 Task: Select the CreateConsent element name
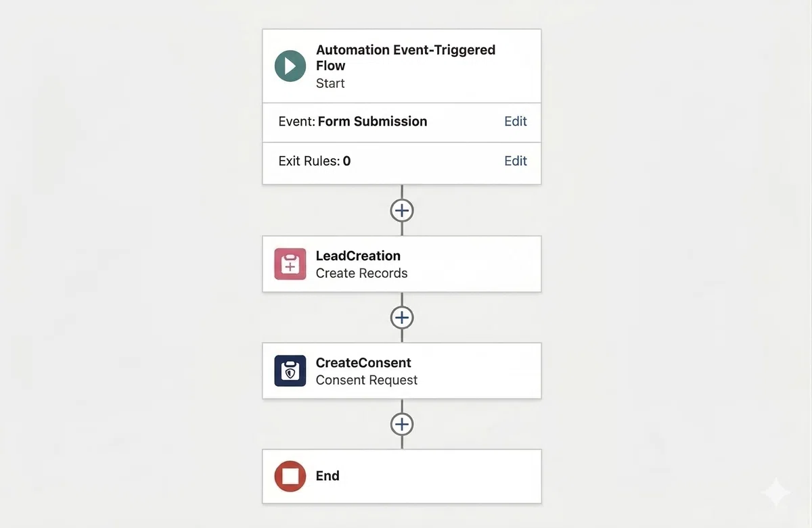(x=363, y=362)
